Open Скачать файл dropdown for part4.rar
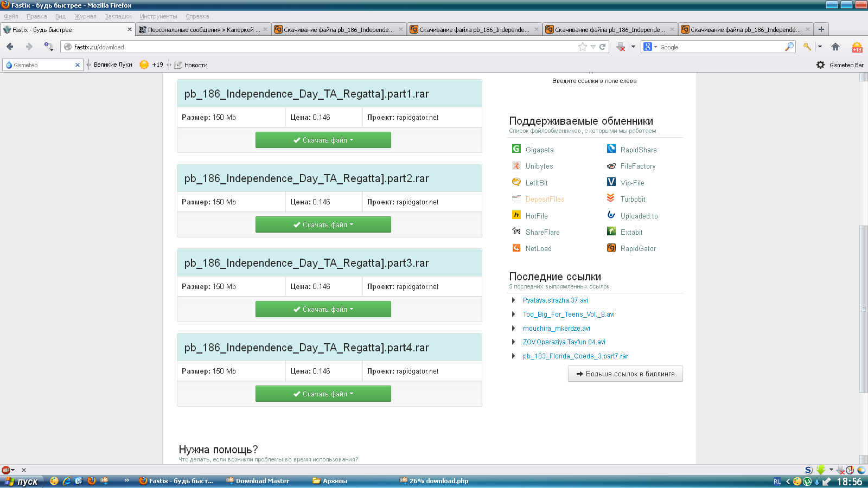The width and height of the screenshot is (868, 488). 323,394
